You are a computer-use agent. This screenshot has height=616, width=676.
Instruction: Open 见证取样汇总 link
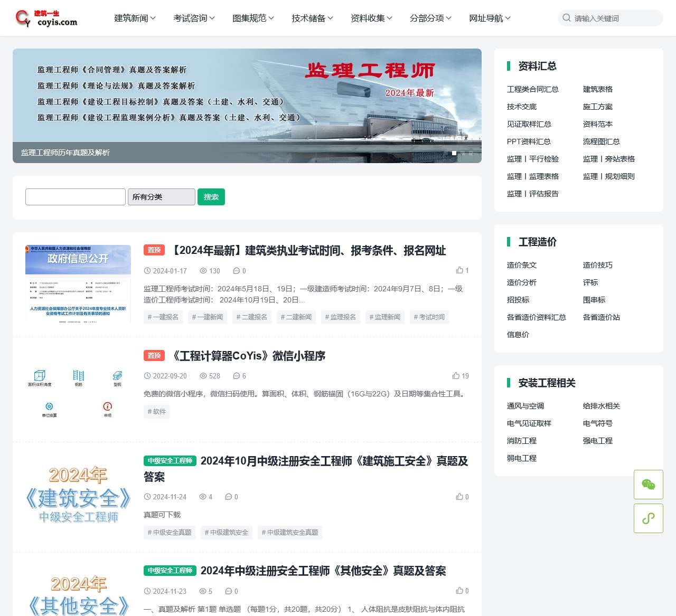point(529,124)
